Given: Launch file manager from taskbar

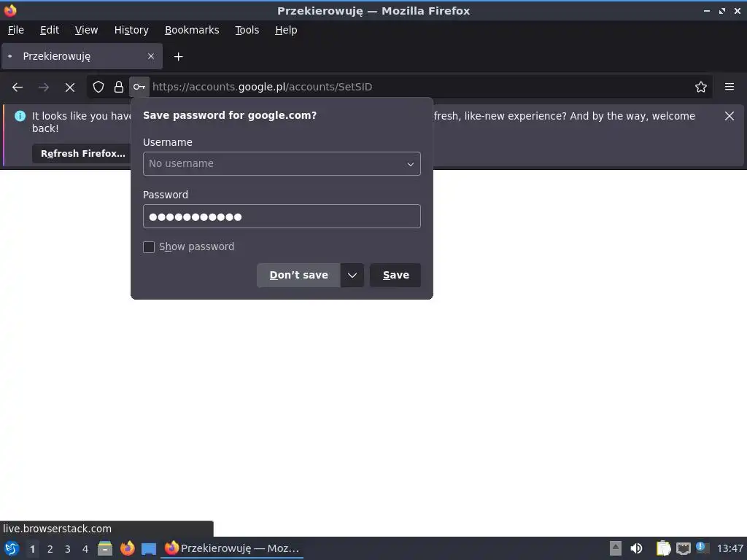Looking at the screenshot, I should (105, 548).
